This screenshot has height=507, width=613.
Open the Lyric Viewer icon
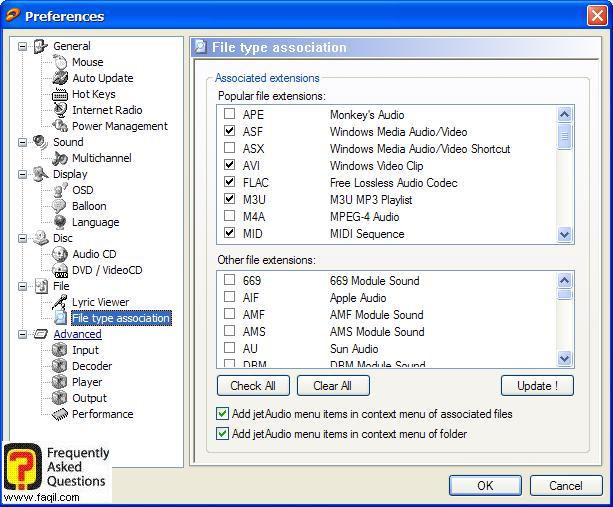point(60,302)
